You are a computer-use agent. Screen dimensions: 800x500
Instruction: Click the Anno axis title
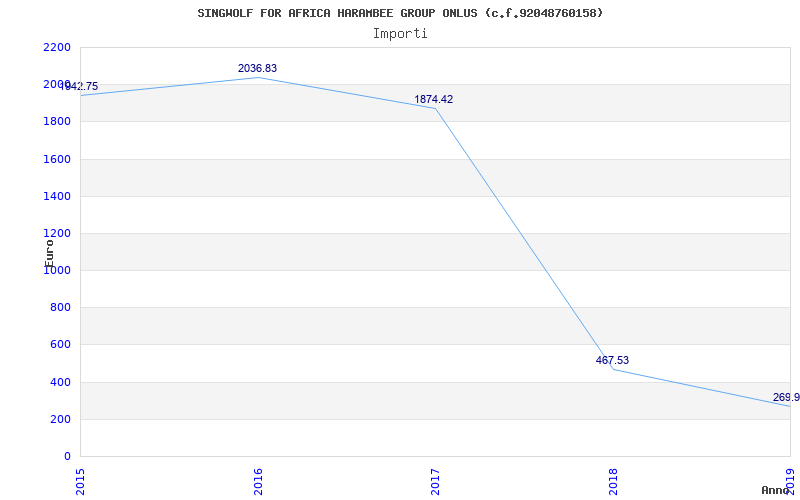pyautogui.click(x=775, y=490)
